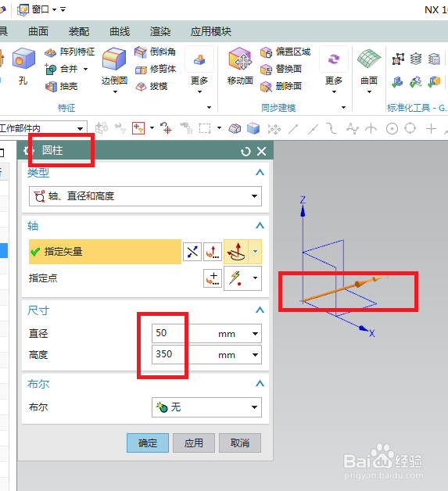Close the Cylinder (圆柱) dialog
The image size is (448, 491).
[261, 152]
